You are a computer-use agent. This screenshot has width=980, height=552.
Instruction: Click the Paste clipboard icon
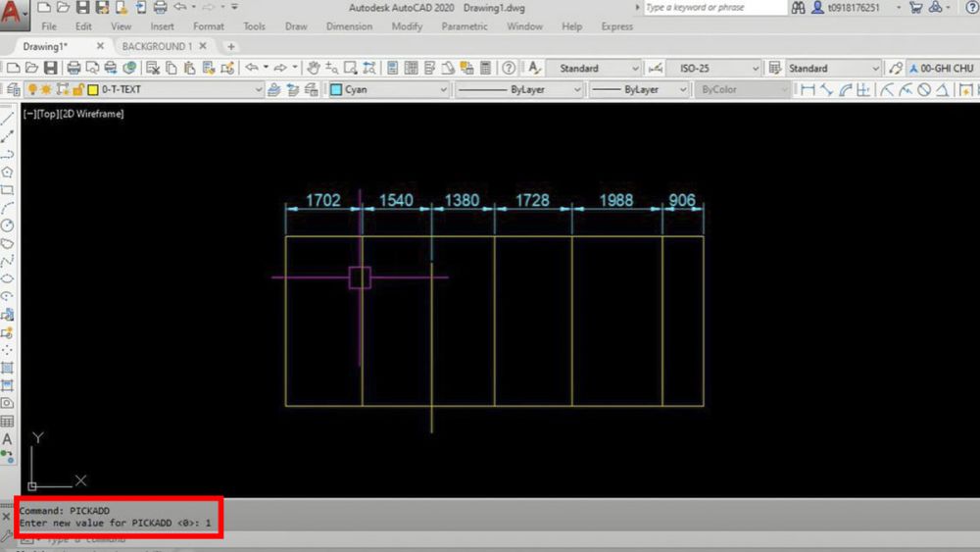coord(190,68)
